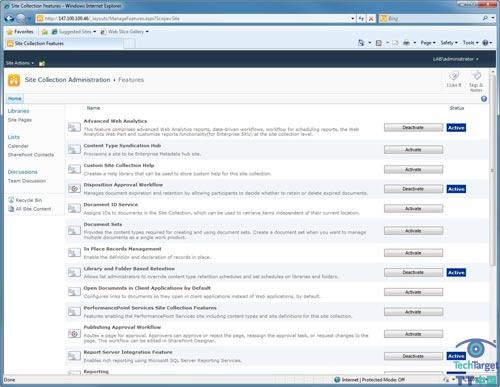500x387 pixels.
Task: Activate Custom Site Collection Help
Action: coord(413,170)
